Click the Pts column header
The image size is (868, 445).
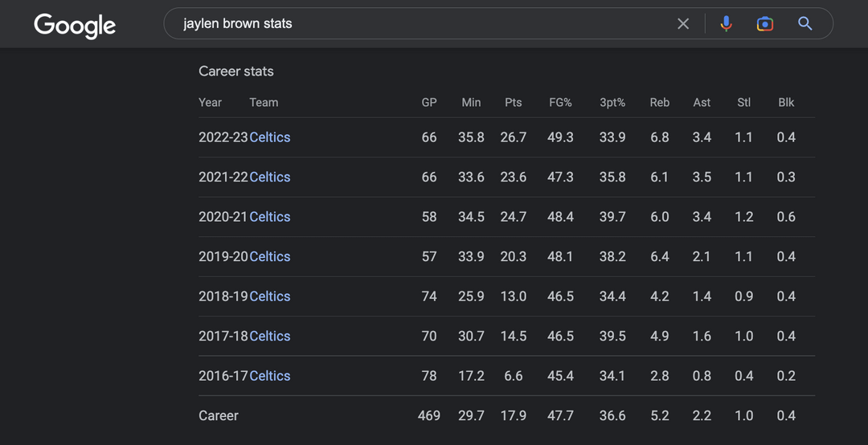coord(514,103)
